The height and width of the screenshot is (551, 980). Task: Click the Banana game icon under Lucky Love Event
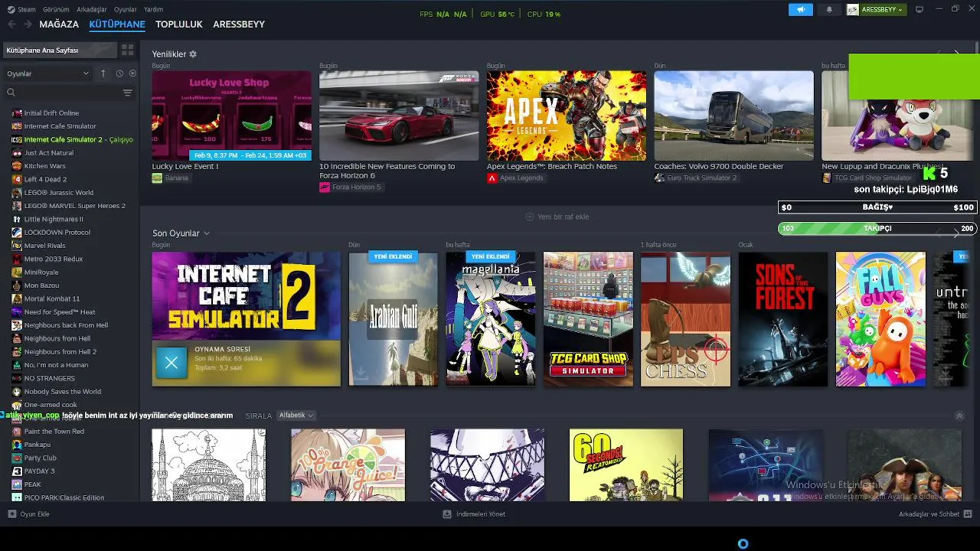[157, 178]
